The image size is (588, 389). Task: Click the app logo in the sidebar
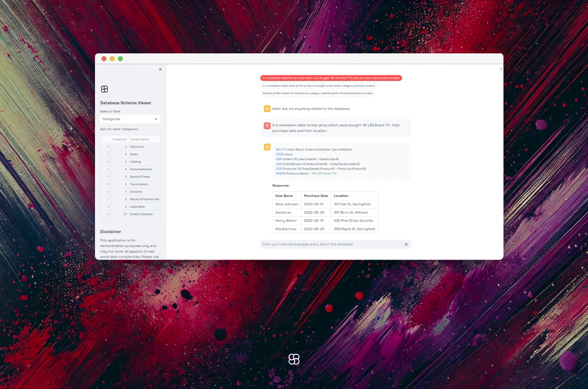point(104,89)
